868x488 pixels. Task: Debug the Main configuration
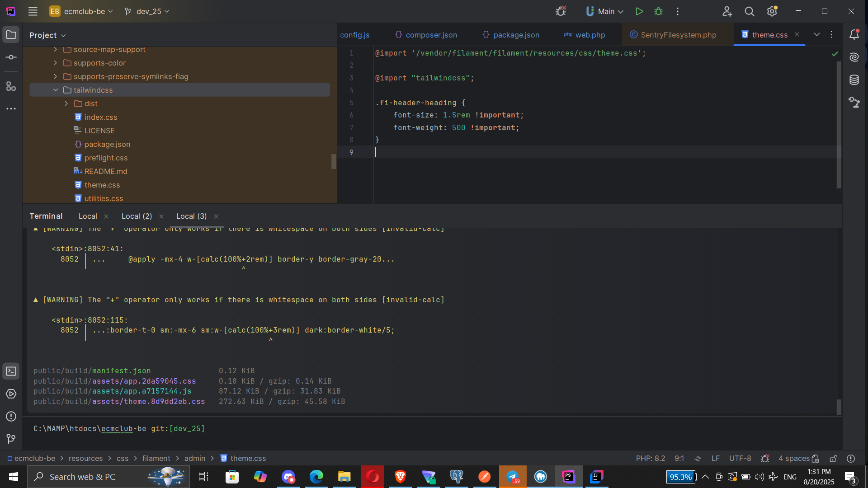658,11
